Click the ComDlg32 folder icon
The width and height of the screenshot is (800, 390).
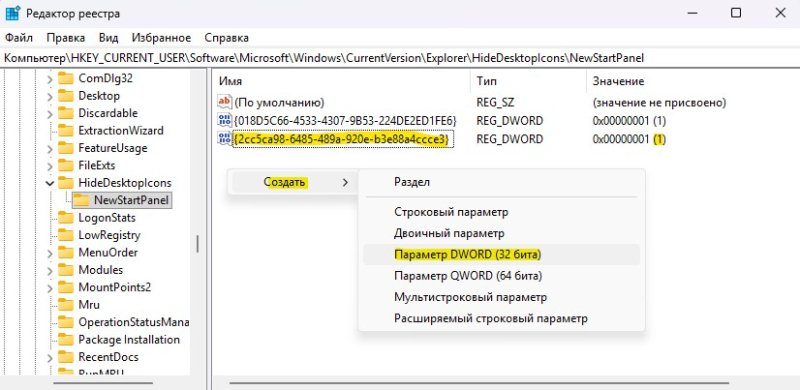pyautogui.click(x=66, y=78)
